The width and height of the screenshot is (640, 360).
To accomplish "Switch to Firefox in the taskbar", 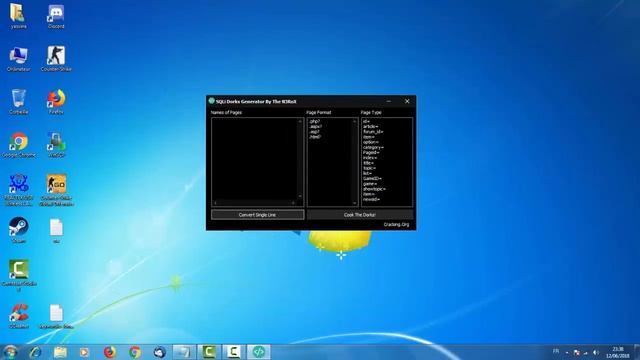I will [109, 352].
